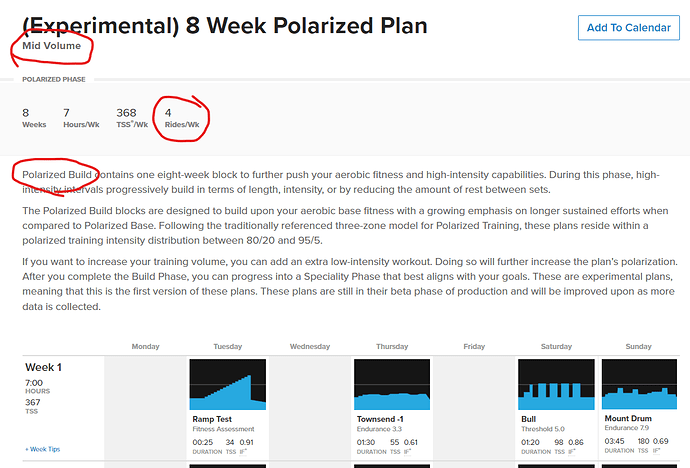The width and height of the screenshot is (690, 468).
Task: Select the Mount Drum workout title
Action: pos(628,418)
